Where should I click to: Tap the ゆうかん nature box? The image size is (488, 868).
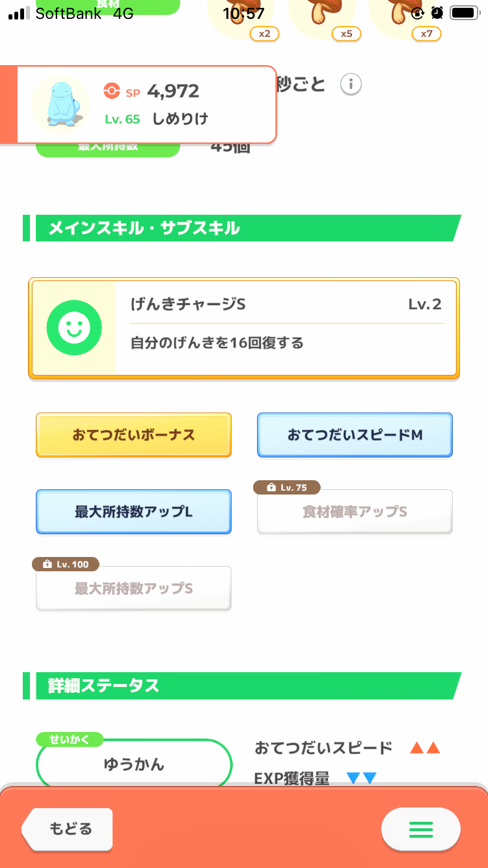coord(134,765)
